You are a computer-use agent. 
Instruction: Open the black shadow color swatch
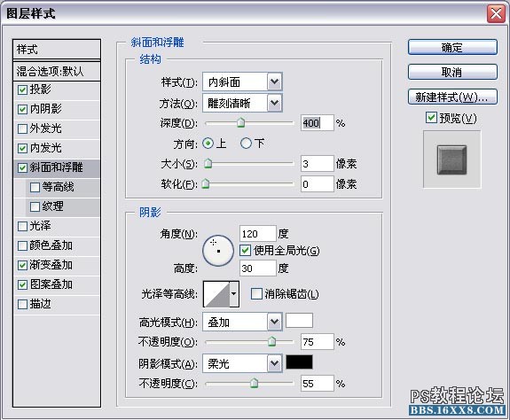(x=299, y=362)
